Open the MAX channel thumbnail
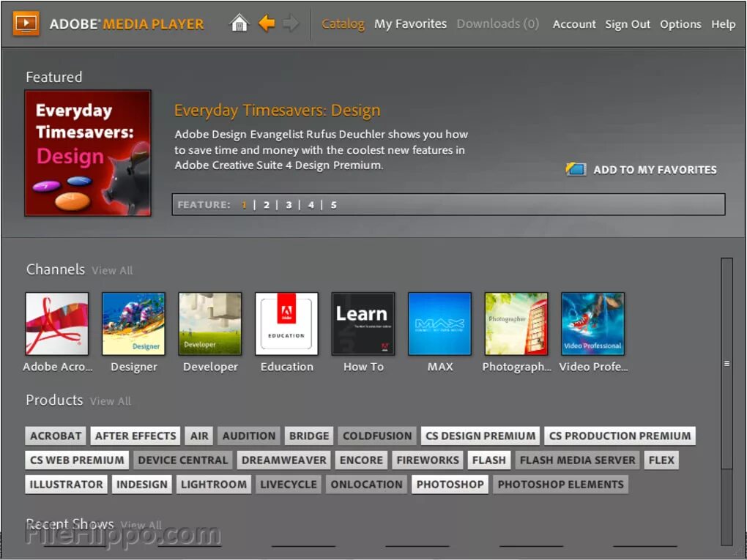The width and height of the screenshot is (747, 560). 439,324
